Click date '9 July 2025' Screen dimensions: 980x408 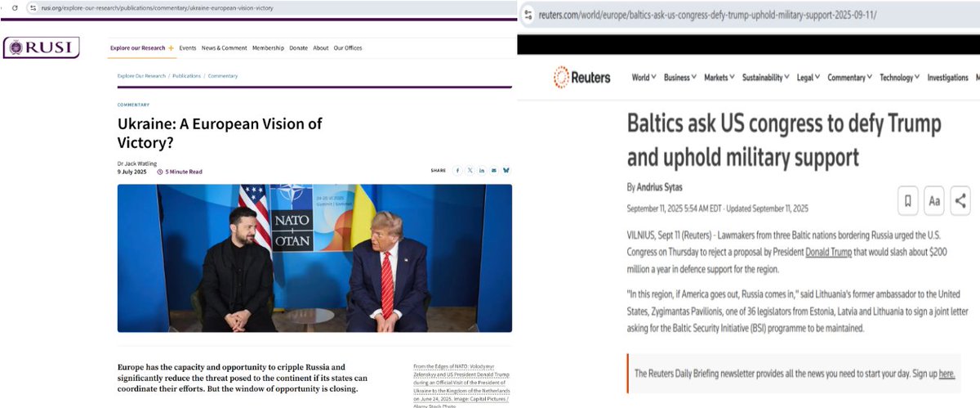131,172
